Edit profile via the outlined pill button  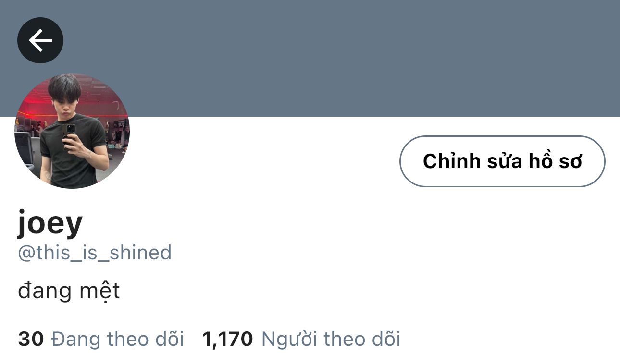502,161
